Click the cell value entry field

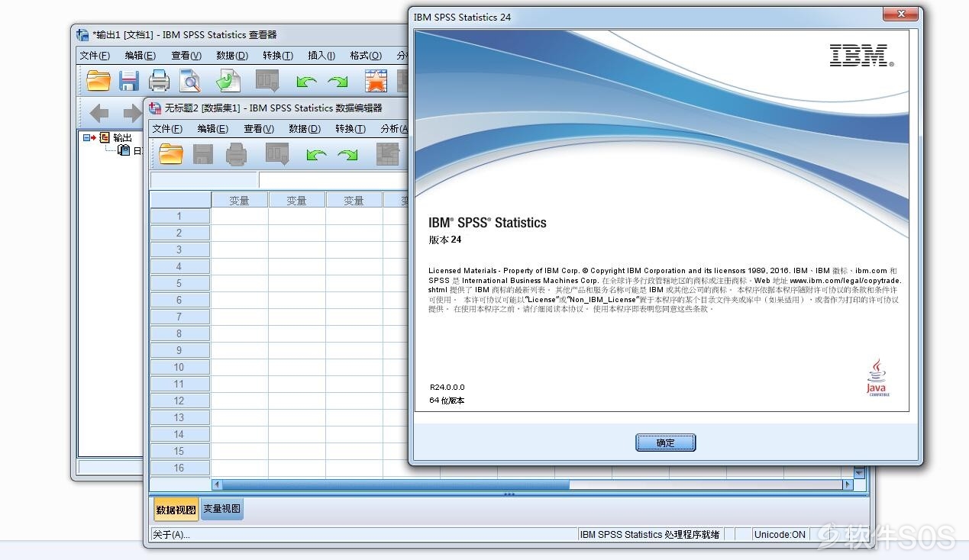tap(334, 180)
